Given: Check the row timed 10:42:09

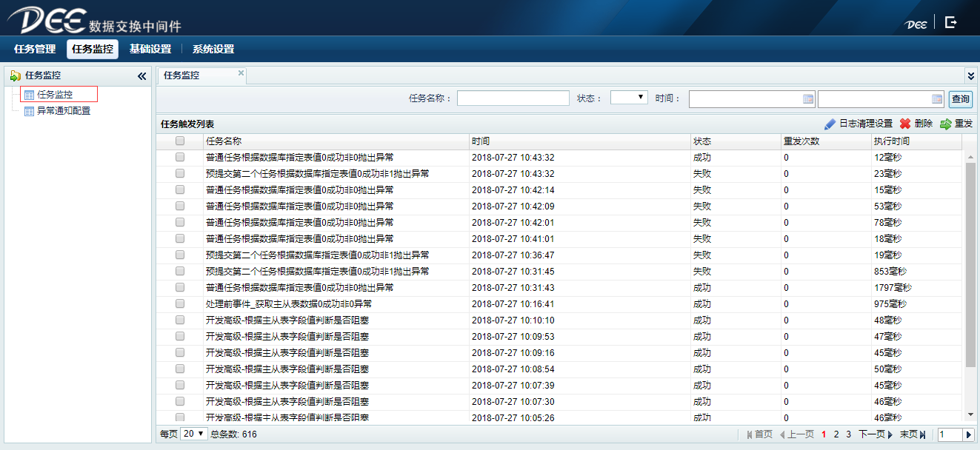Looking at the screenshot, I should click(x=180, y=206).
